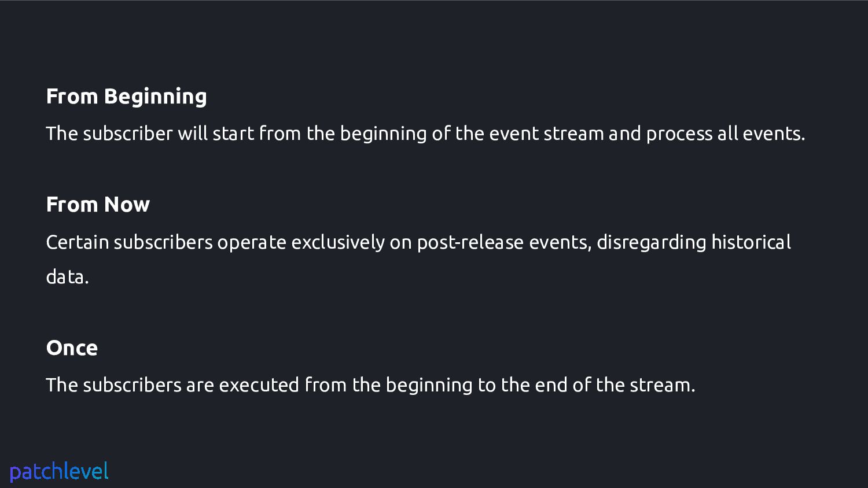Viewport: 868px width, 488px height.
Task: Click the word operate in second paragraph
Action: click(x=252, y=243)
